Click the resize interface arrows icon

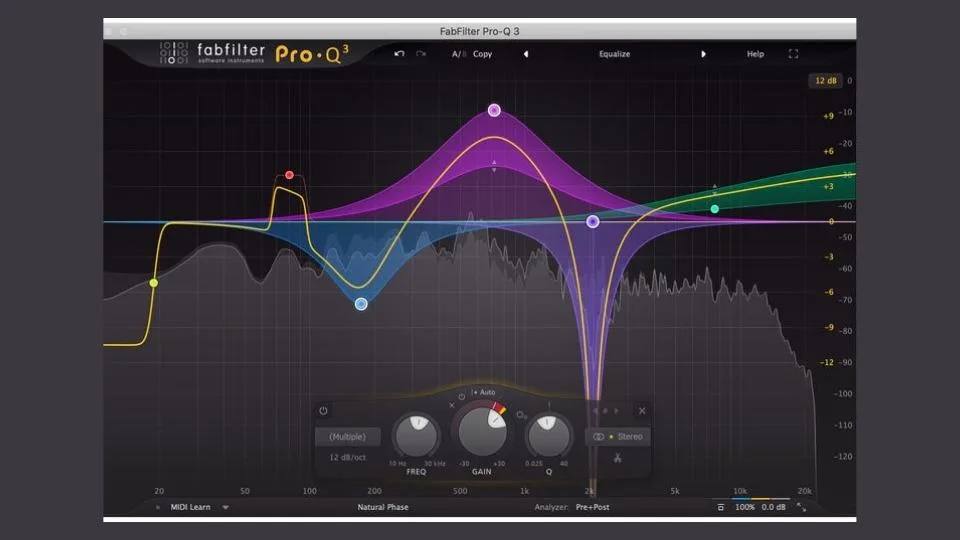pyautogui.click(x=801, y=507)
